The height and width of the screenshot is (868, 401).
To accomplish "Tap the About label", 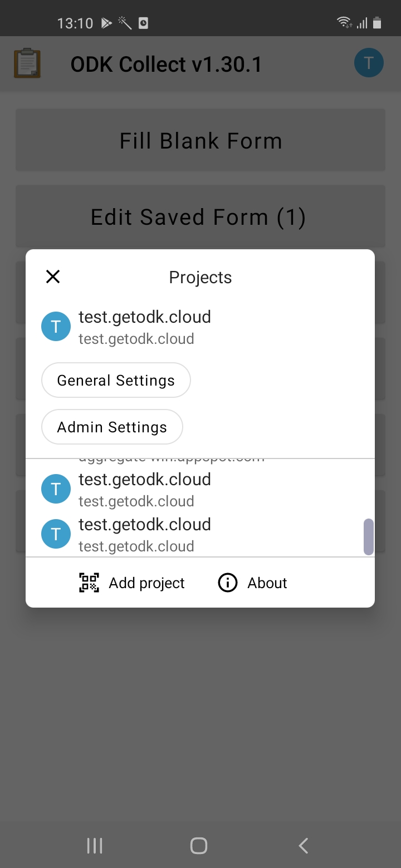I will [x=267, y=583].
